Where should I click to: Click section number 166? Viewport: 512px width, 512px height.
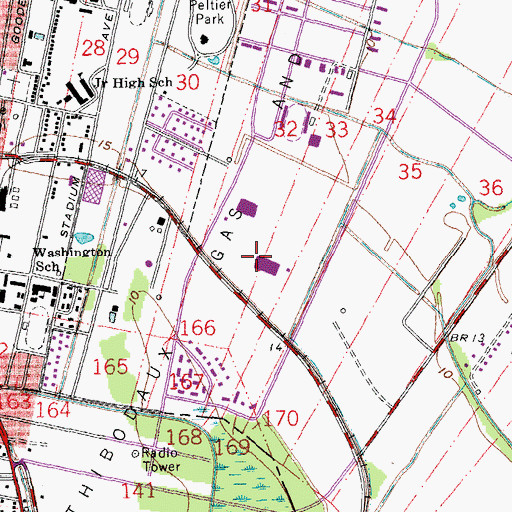coord(198,328)
